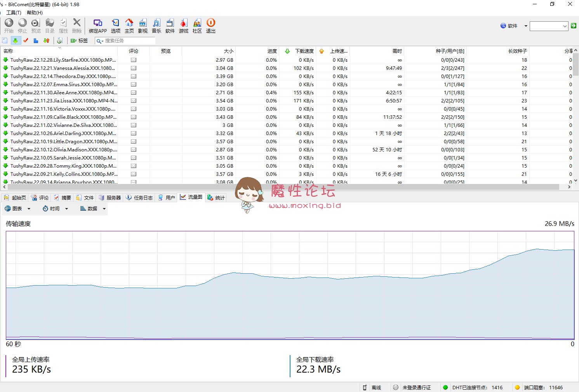This screenshot has height=392, width=579.
Task: Toggle the red checkmark completed-tasks filter
Action: click(x=26, y=41)
